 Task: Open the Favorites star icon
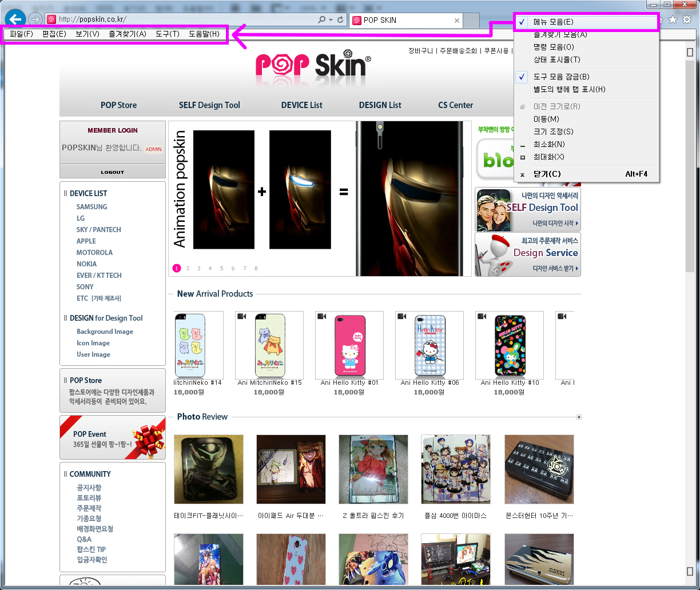pyautogui.click(x=673, y=19)
